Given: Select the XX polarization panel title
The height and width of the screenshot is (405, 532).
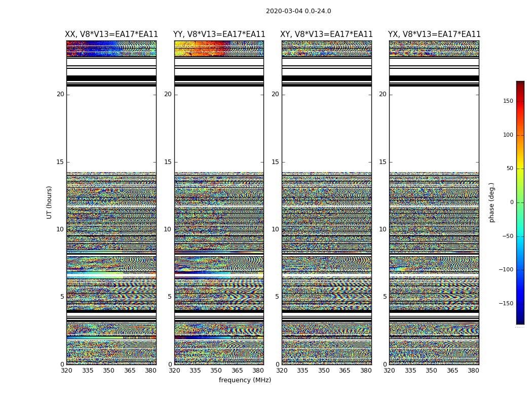Looking at the screenshot, I should (x=111, y=34).
